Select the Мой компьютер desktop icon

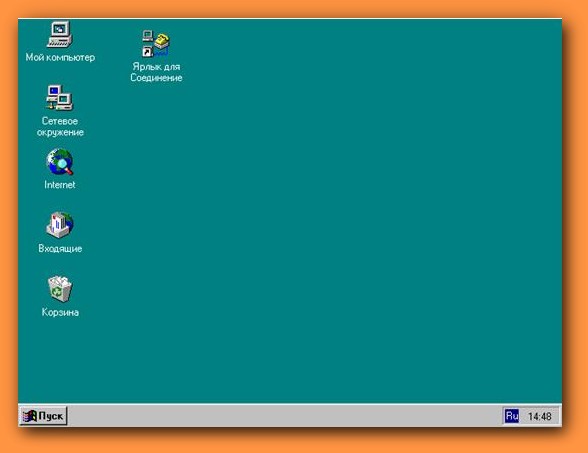[60, 34]
